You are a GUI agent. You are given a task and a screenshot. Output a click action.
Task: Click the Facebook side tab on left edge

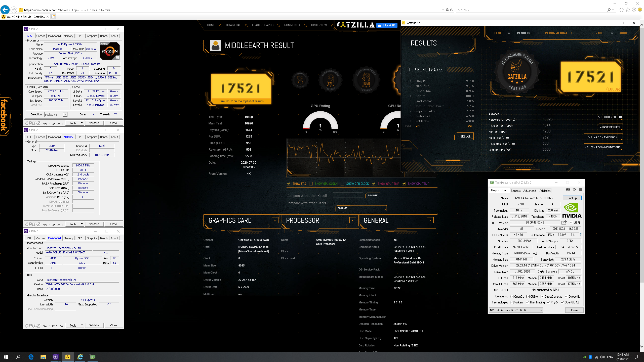pyautogui.click(x=5, y=116)
